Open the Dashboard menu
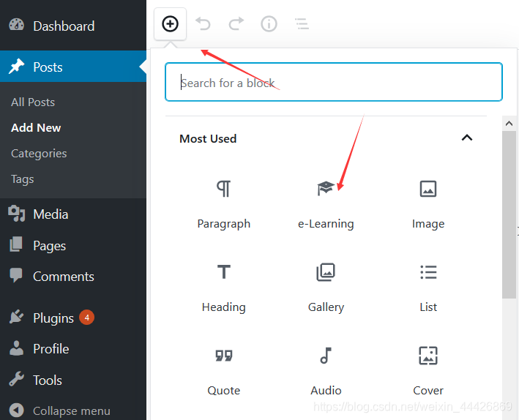This screenshot has height=420, width=519. click(73, 26)
